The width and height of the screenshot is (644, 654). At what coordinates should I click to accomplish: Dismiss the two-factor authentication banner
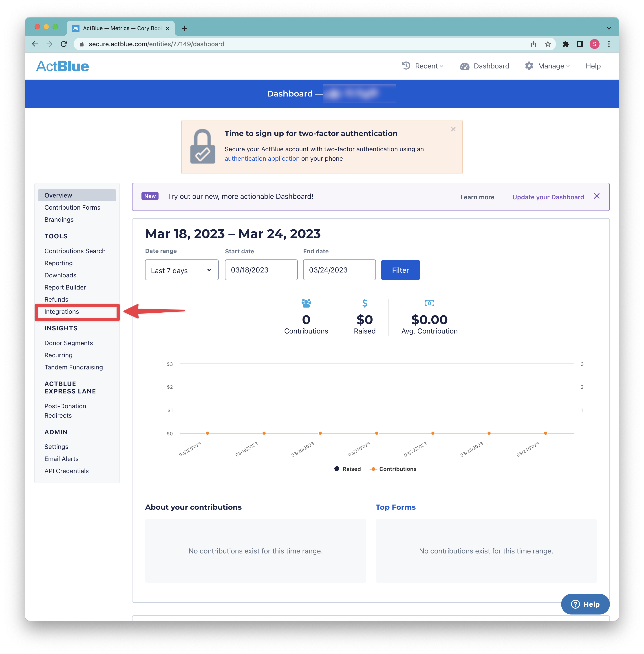[453, 129]
